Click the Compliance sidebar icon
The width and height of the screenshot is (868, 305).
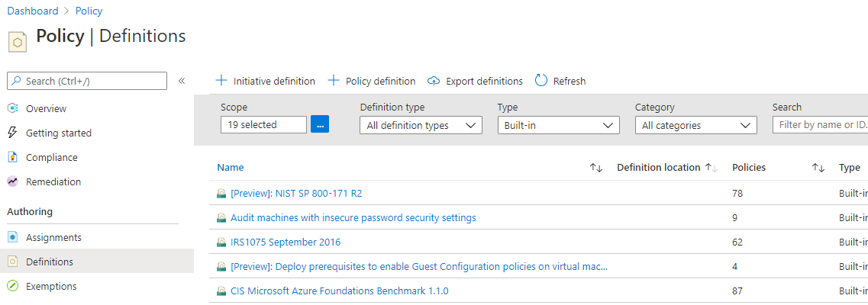(x=12, y=157)
